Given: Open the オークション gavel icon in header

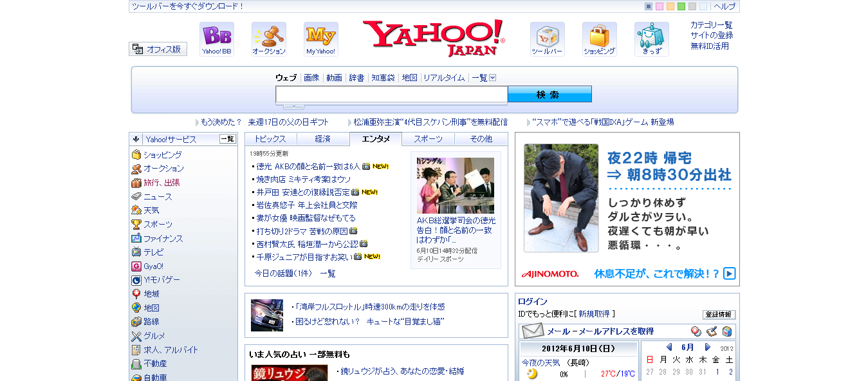Looking at the screenshot, I should pos(269,39).
